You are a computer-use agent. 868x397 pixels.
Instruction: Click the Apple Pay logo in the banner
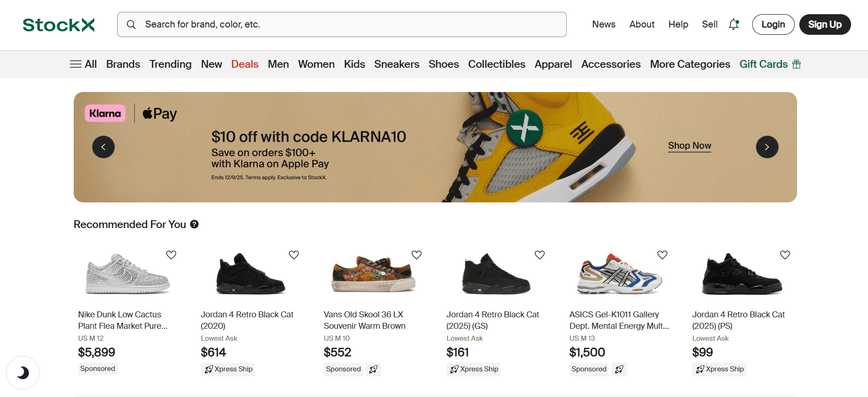click(159, 113)
